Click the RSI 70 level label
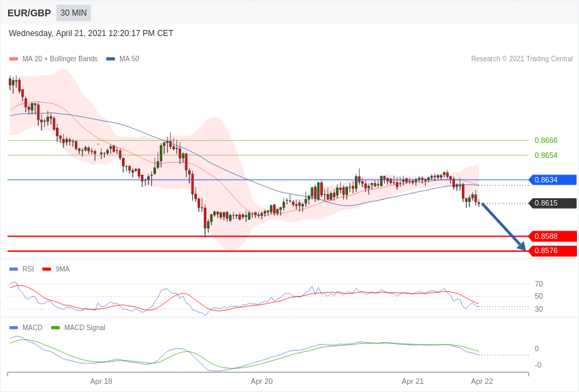Image resolution: width=579 pixels, height=392 pixels. 539,284
